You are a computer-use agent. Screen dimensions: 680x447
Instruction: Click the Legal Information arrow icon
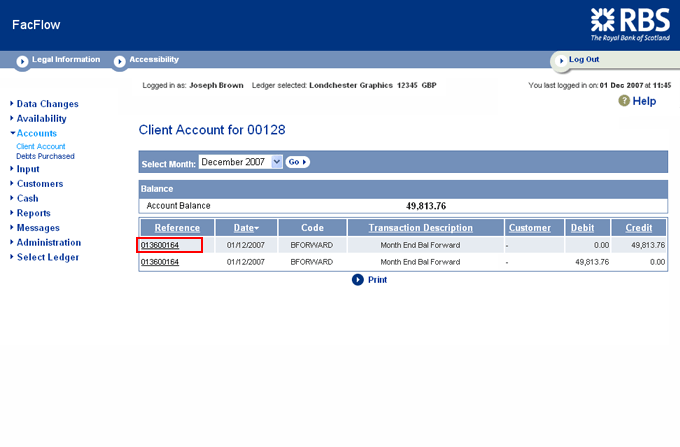[x=22, y=61]
